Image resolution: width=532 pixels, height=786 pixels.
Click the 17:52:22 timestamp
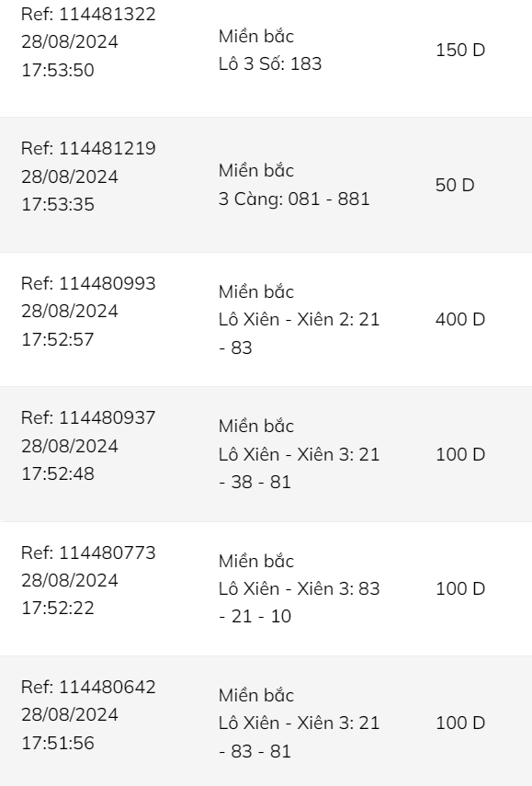[x=58, y=608]
